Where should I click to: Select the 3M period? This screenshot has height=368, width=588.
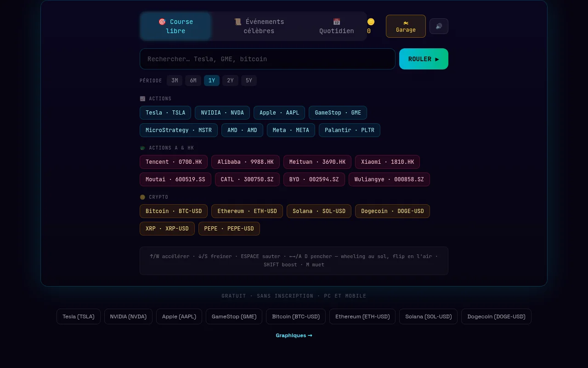(175, 80)
